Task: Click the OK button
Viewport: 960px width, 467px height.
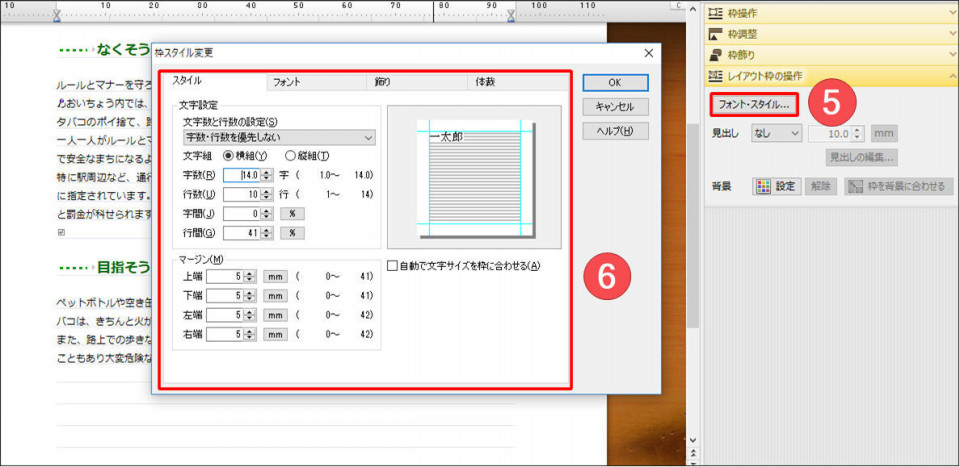Action: (x=615, y=83)
